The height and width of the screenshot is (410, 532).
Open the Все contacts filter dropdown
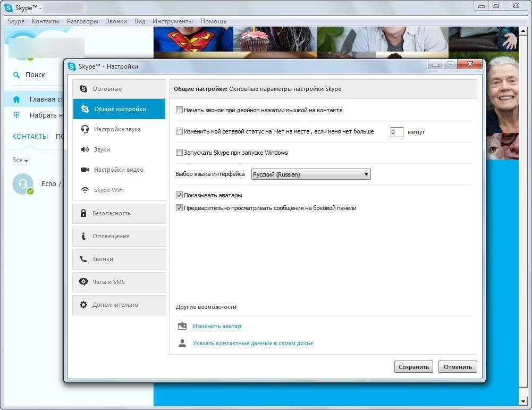point(20,160)
